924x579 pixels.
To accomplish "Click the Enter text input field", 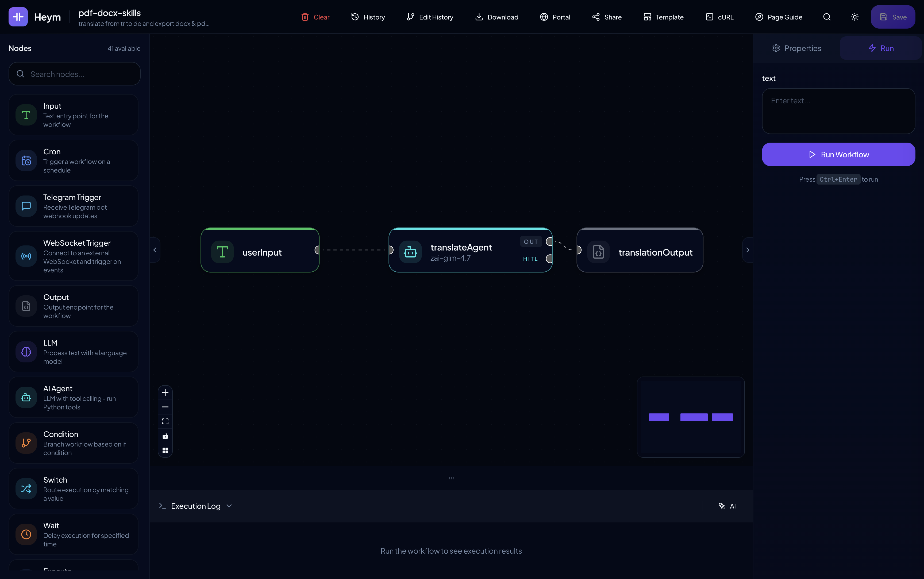I will coord(838,111).
